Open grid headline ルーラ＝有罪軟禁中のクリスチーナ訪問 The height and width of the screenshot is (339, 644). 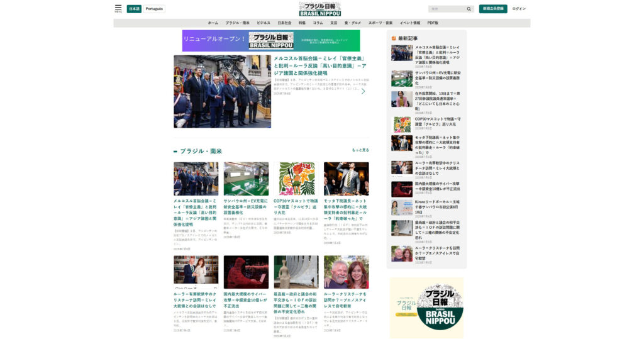(196, 300)
